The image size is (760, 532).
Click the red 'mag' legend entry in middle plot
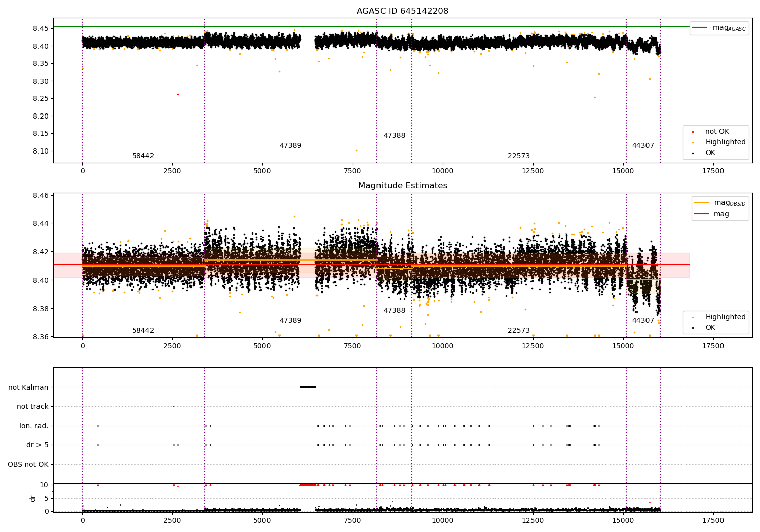coord(712,214)
